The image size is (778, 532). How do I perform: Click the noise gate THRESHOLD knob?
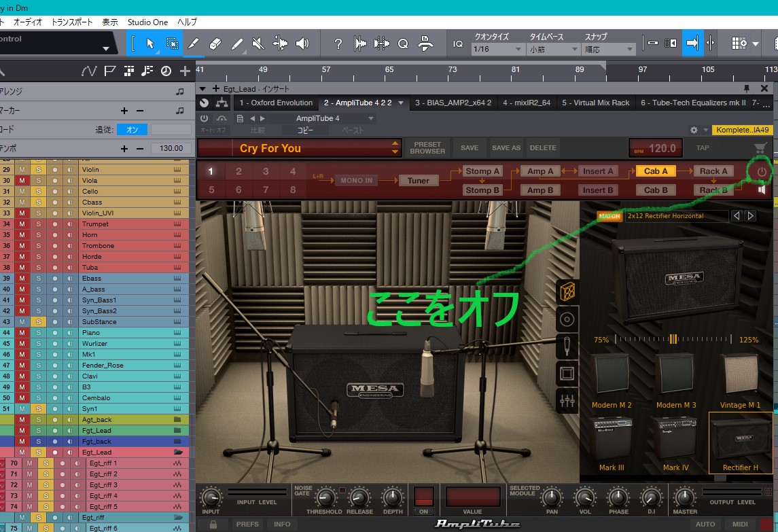click(x=325, y=498)
